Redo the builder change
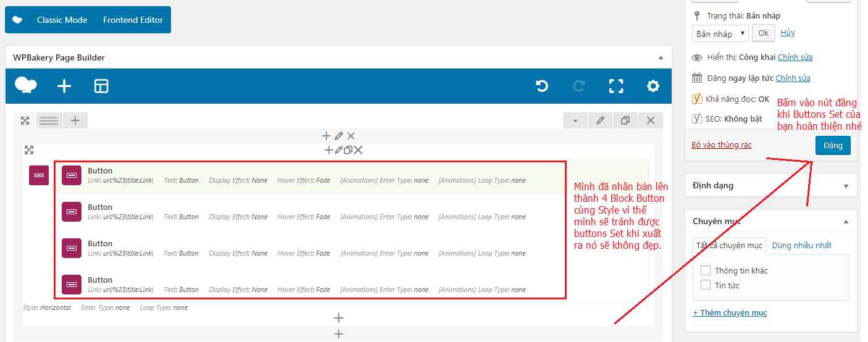The height and width of the screenshot is (342, 868). (579, 86)
